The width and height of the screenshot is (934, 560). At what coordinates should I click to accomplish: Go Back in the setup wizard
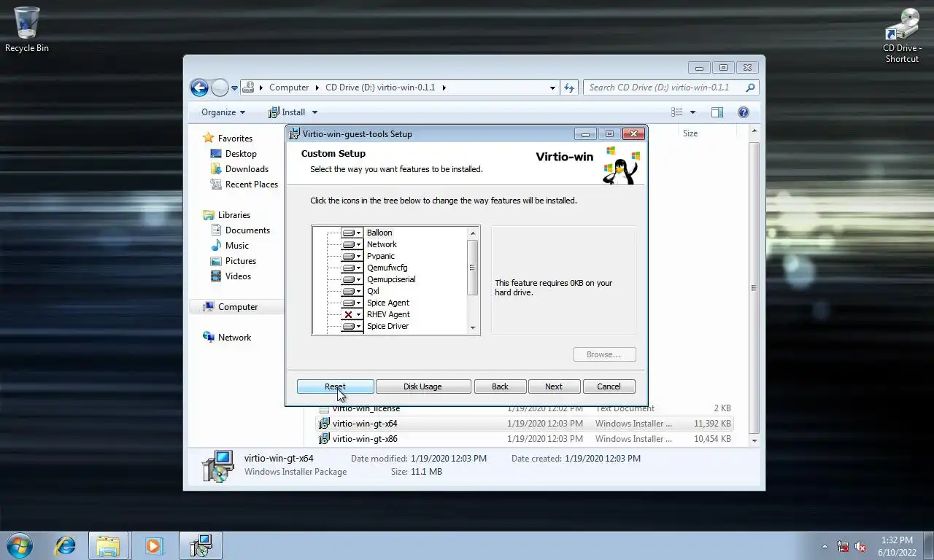click(x=500, y=386)
